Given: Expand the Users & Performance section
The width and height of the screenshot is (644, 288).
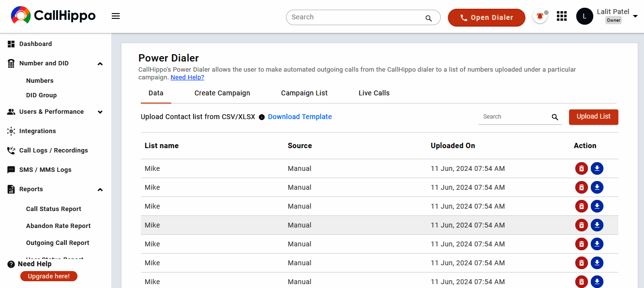Looking at the screenshot, I should 100,112.
